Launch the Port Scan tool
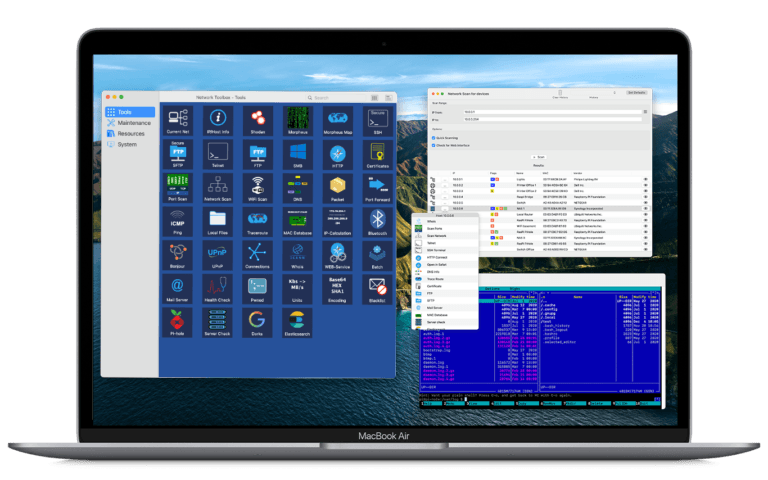 pyautogui.click(x=178, y=187)
